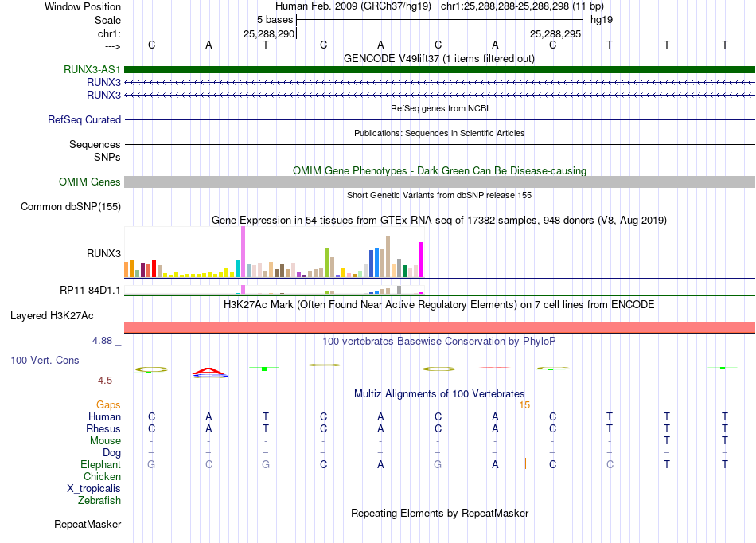The height and width of the screenshot is (543, 756).
Task: Click the Human species label
Action: point(104,416)
